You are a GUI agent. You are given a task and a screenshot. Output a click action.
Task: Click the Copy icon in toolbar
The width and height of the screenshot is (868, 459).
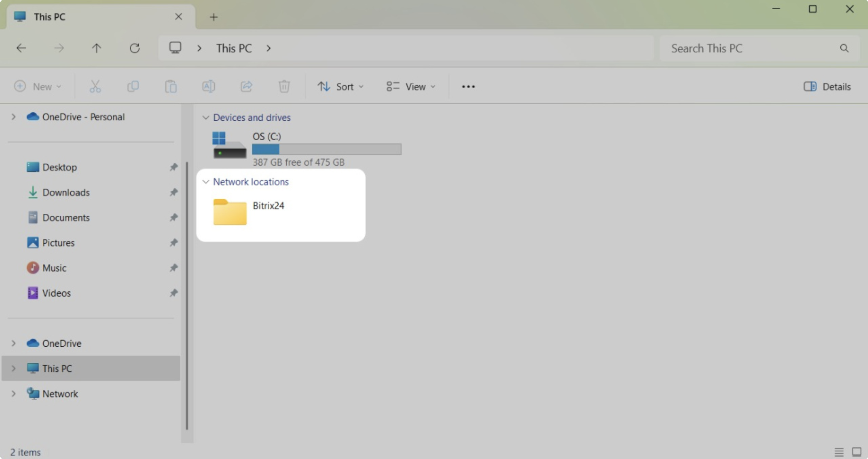pyautogui.click(x=133, y=86)
